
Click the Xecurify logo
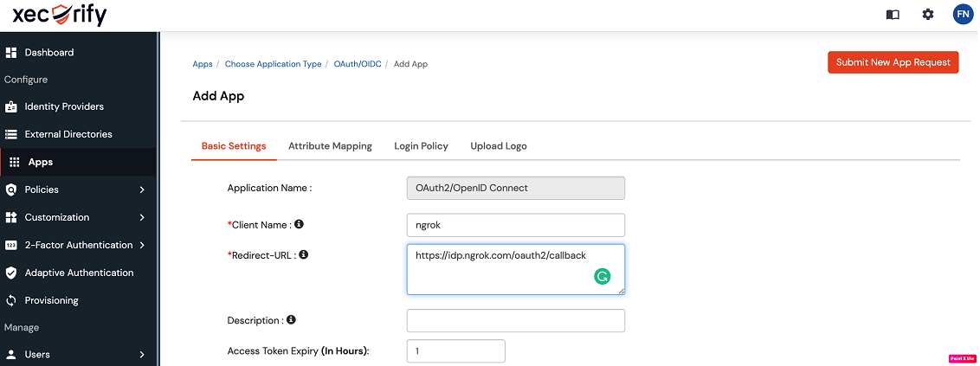click(x=60, y=14)
